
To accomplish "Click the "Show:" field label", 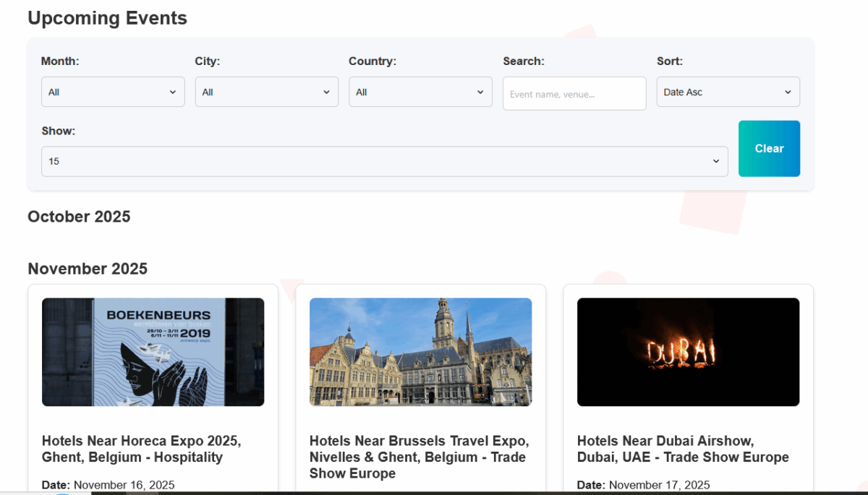I will click(59, 131).
